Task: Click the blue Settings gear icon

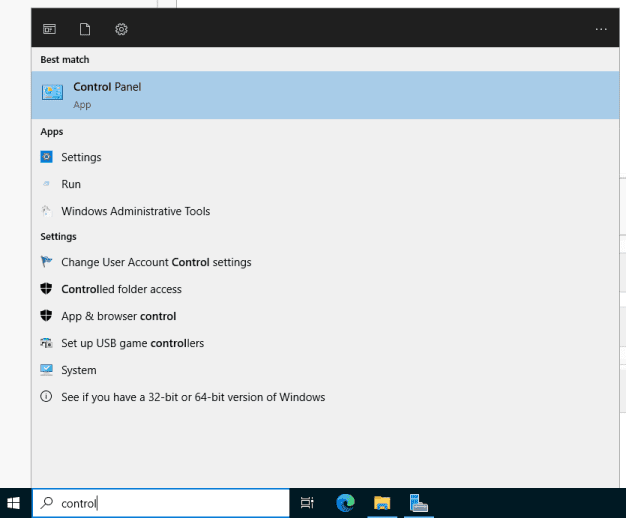Action: [46, 157]
